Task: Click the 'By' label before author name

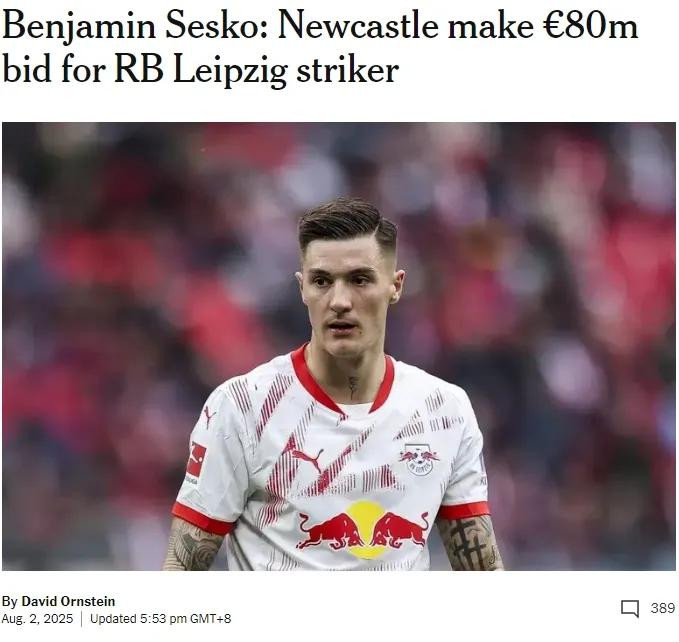Action: click(10, 602)
